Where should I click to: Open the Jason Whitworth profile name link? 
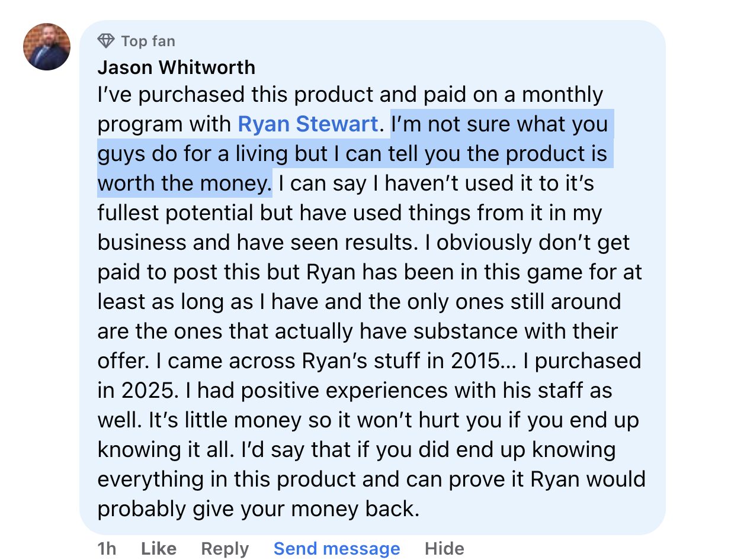[176, 67]
